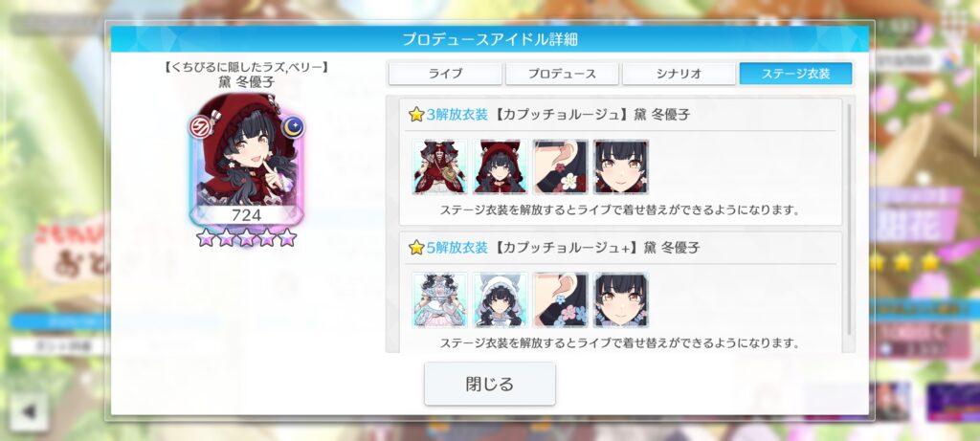
Task: Choose the face icon in 5-star outfit row
Action: [620, 299]
